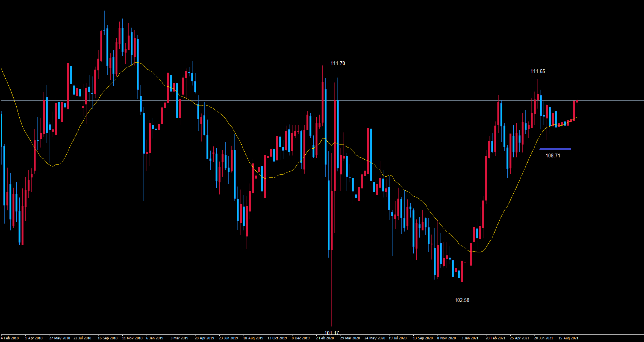Click the 15 Aug 2021 date label
Screen dimensions: 644x342
click(x=568, y=338)
